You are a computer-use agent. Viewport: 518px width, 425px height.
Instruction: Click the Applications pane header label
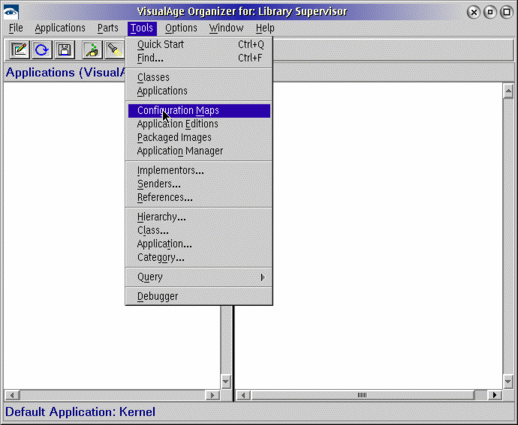[x=65, y=72]
